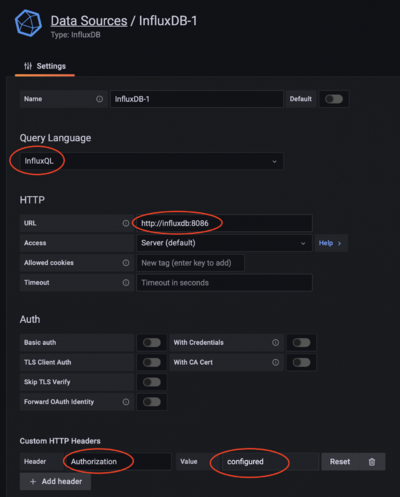Enable the Skip TLS Verify toggle

[152, 382]
